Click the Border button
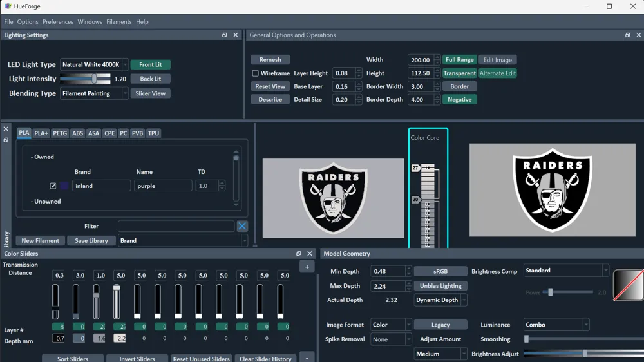This screenshot has width=644, height=362. [460, 86]
